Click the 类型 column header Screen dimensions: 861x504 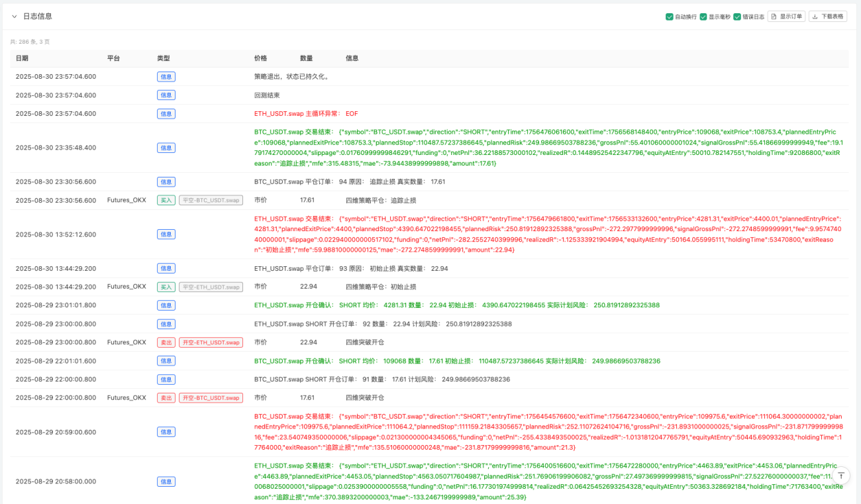(x=164, y=58)
